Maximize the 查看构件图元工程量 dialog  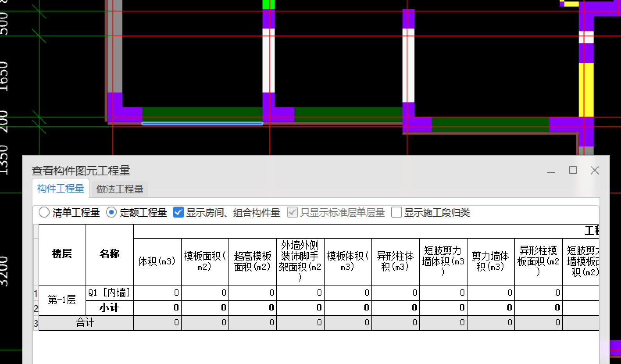[573, 170]
